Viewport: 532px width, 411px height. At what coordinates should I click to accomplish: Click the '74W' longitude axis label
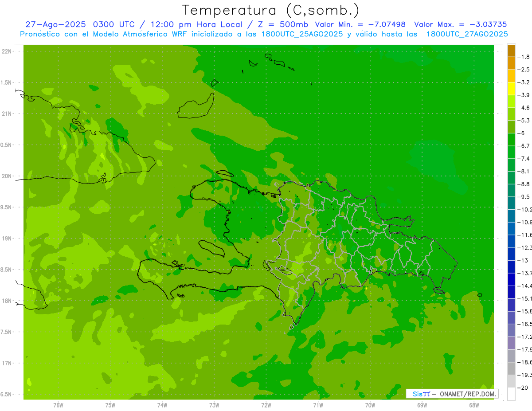(x=162, y=405)
